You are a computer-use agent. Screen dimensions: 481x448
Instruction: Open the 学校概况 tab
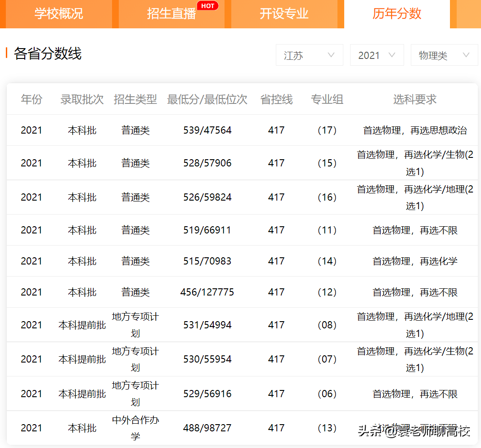58,14
